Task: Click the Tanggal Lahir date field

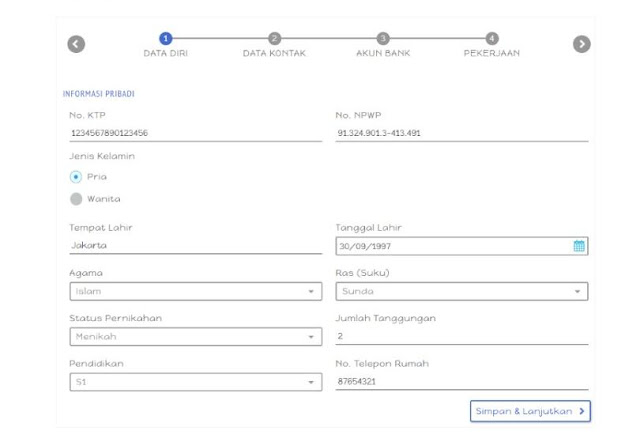Action: 462,246
